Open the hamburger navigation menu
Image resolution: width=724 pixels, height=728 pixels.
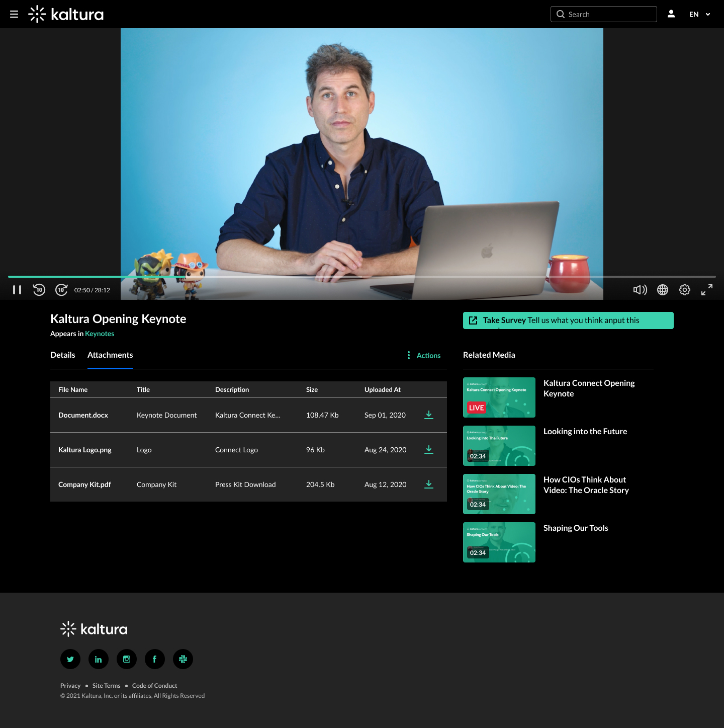click(14, 14)
